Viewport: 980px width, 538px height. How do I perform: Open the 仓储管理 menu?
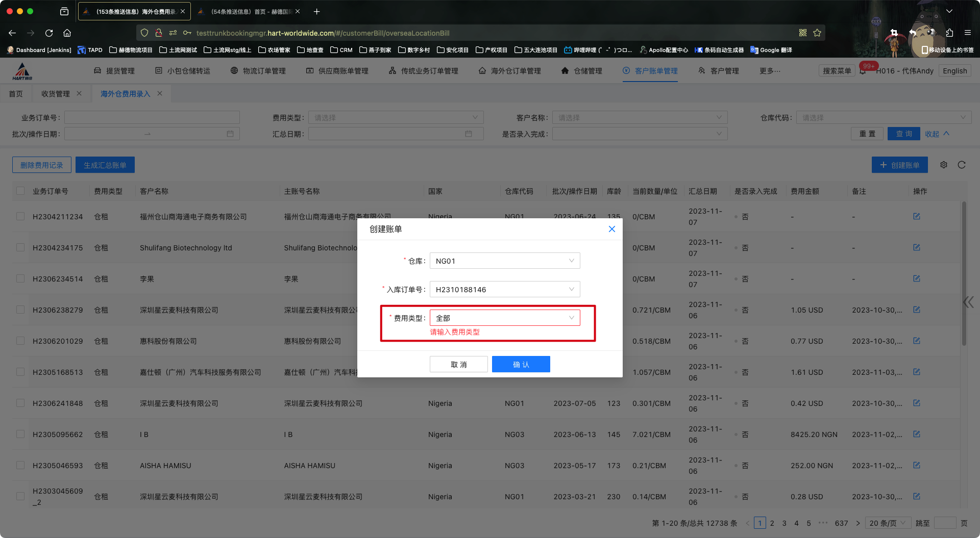[x=582, y=71]
